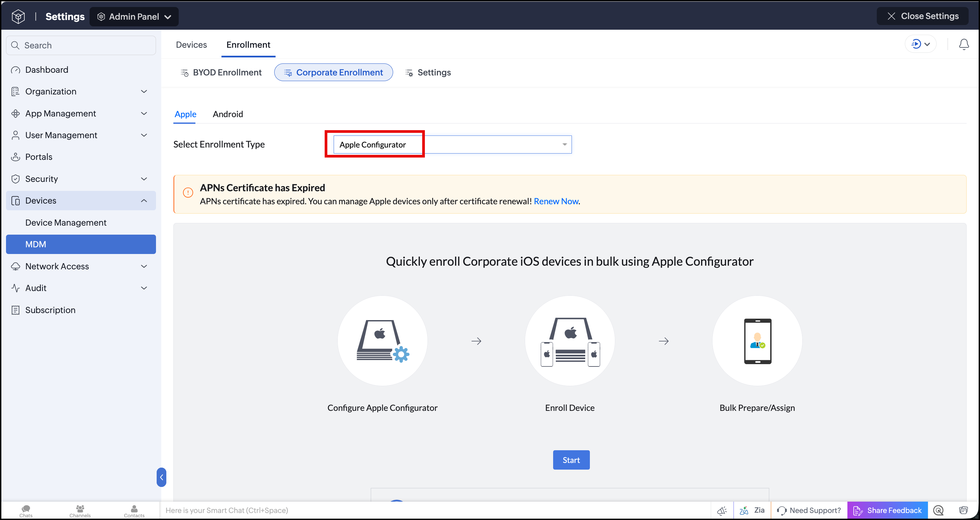Screen dimensions: 980x520
Task: Click the "APNs Certificate has Expired" heading
Action: (263, 188)
